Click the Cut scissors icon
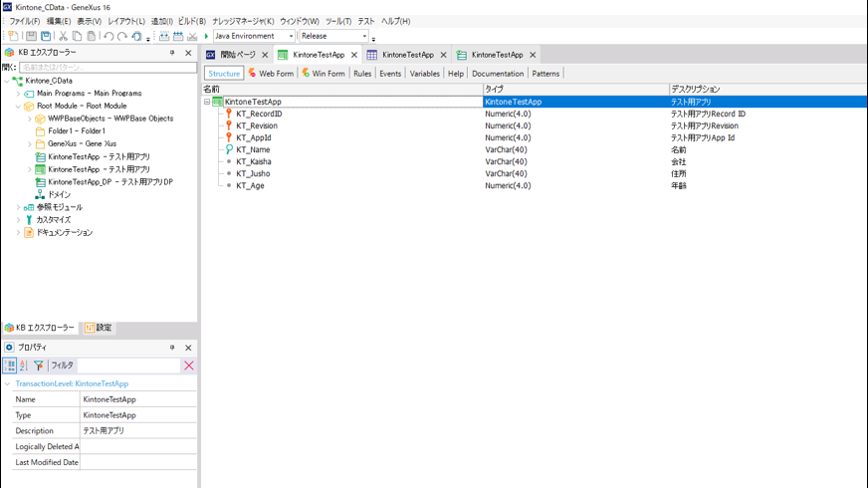Viewport: 868px width, 488px height. [63, 36]
